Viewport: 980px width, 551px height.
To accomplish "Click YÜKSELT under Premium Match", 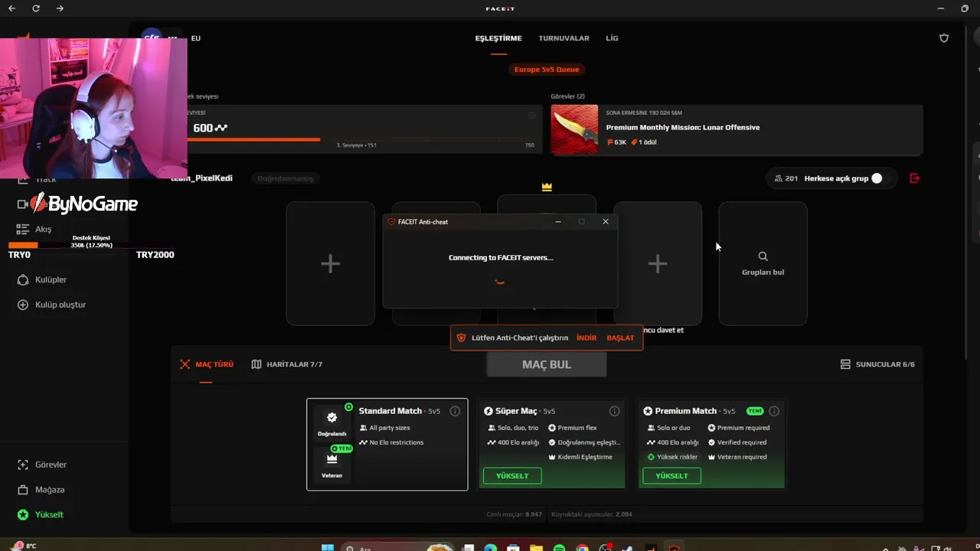I will tap(671, 476).
